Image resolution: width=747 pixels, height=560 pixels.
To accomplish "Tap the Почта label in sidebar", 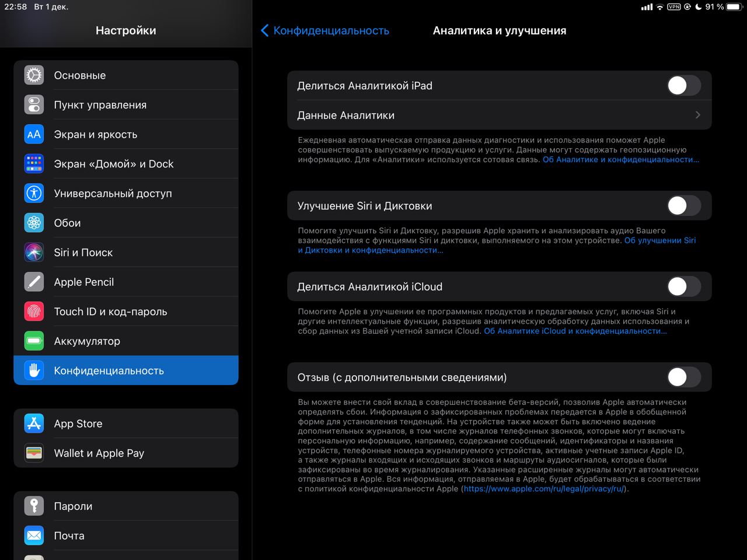I will [x=69, y=535].
